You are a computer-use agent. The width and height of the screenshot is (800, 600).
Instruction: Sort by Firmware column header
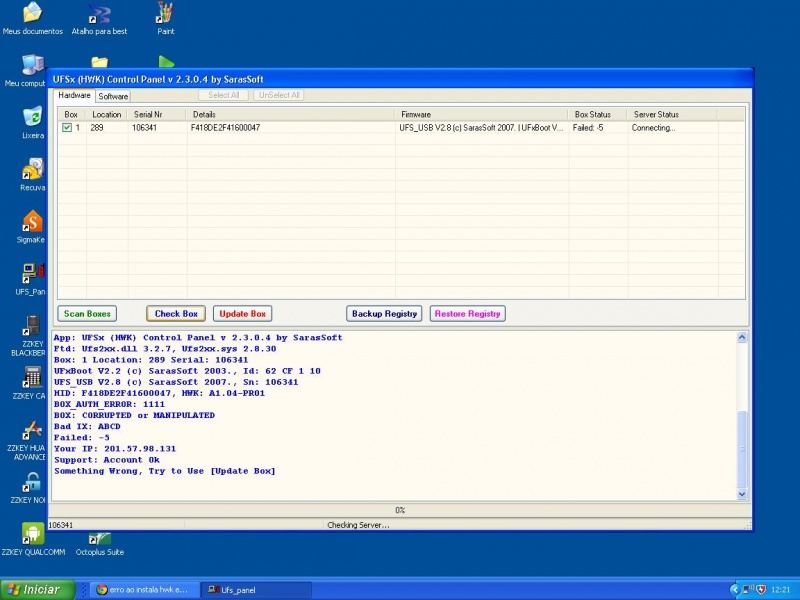pyautogui.click(x=482, y=115)
